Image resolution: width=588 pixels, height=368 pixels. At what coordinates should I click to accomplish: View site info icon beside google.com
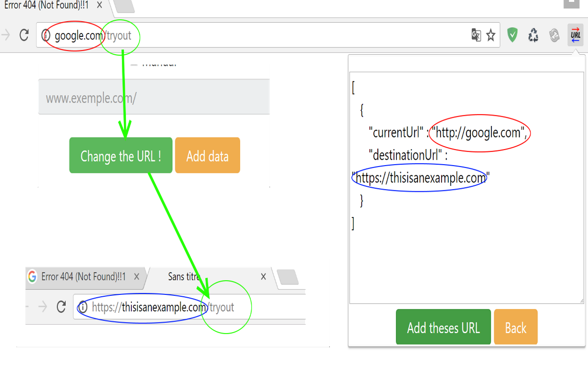tap(46, 35)
